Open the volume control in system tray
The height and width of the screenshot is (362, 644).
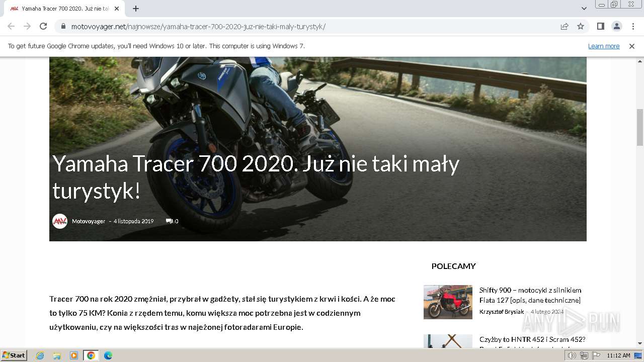572,355
